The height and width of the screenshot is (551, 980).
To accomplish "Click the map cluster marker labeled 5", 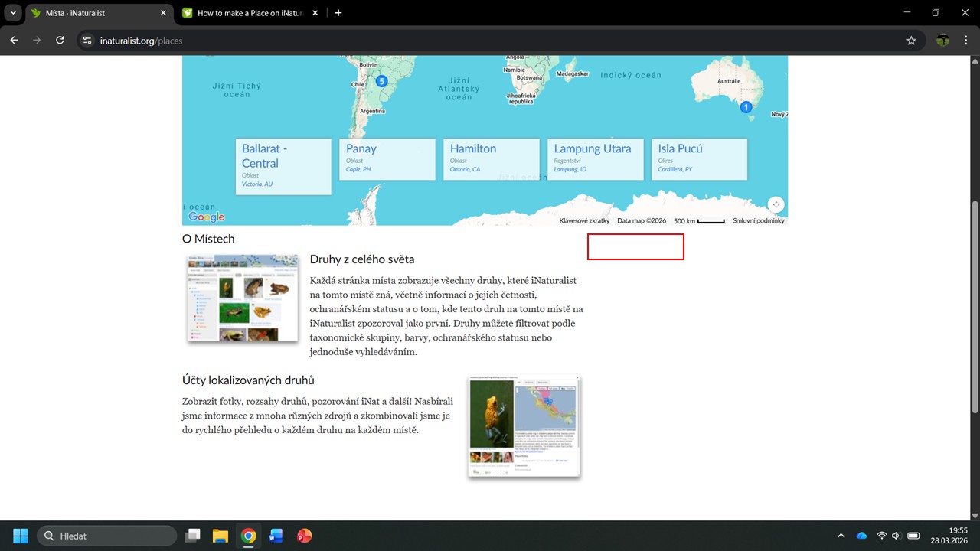I will (381, 81).
